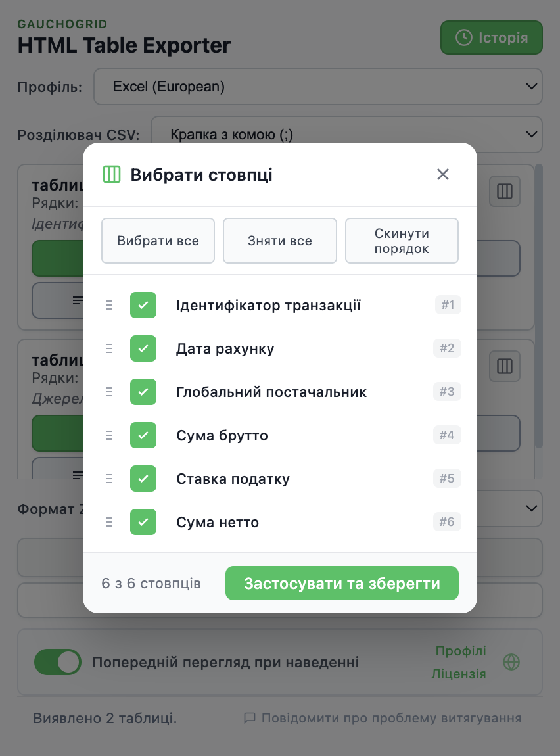Screen dimensions: 560x756
Task: Open the Профіль dropdown showing Excel (European)
Action: (318, 86)
